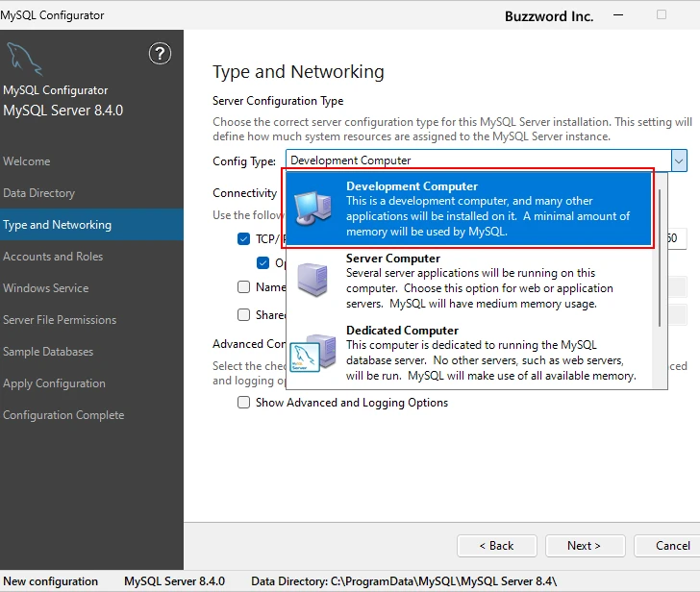
Task: Click the Server Computer tower icon
Action: point(312,280)
